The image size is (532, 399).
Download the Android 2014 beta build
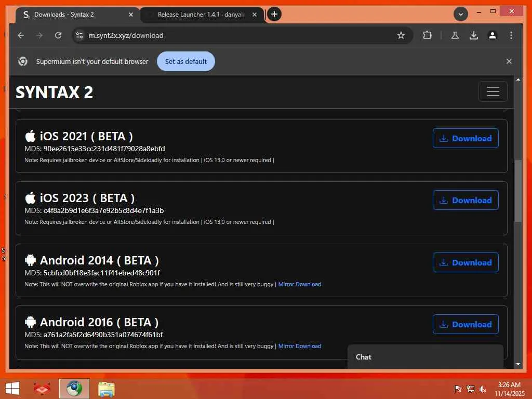coord(465,262)
